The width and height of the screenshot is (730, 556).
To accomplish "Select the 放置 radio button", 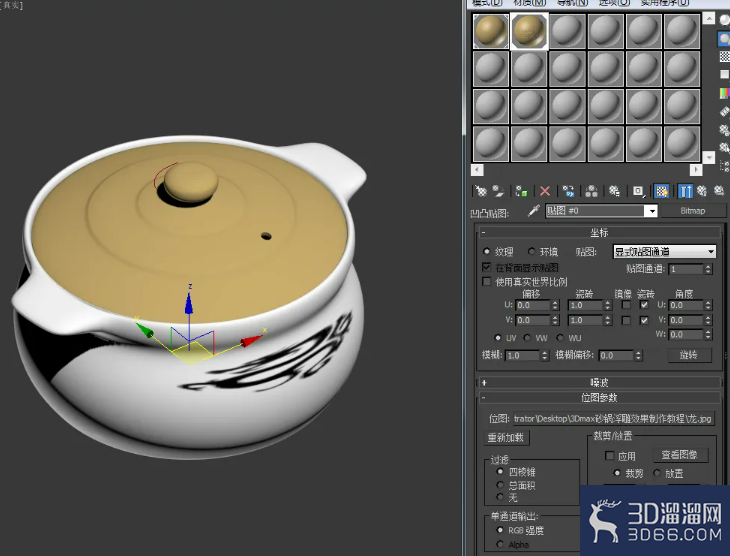I will [x=657, y=473].
